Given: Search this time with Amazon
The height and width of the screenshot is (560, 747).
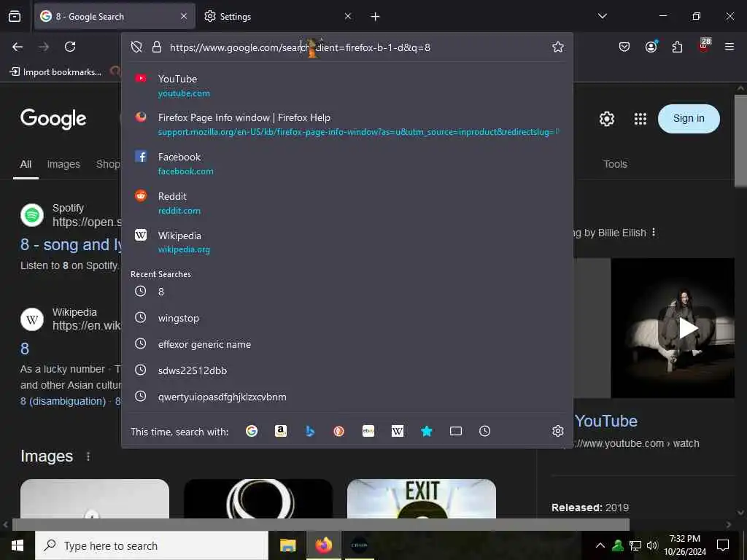Looking at the screenshot, I should pyautogui.click(x=281, y=432).
